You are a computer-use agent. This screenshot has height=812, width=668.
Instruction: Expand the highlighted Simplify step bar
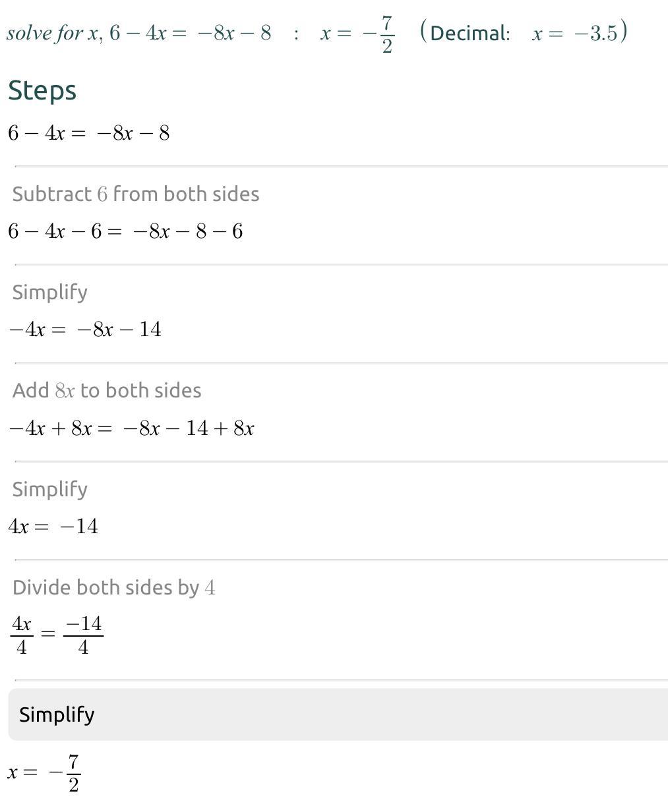[x=338, y=714]
